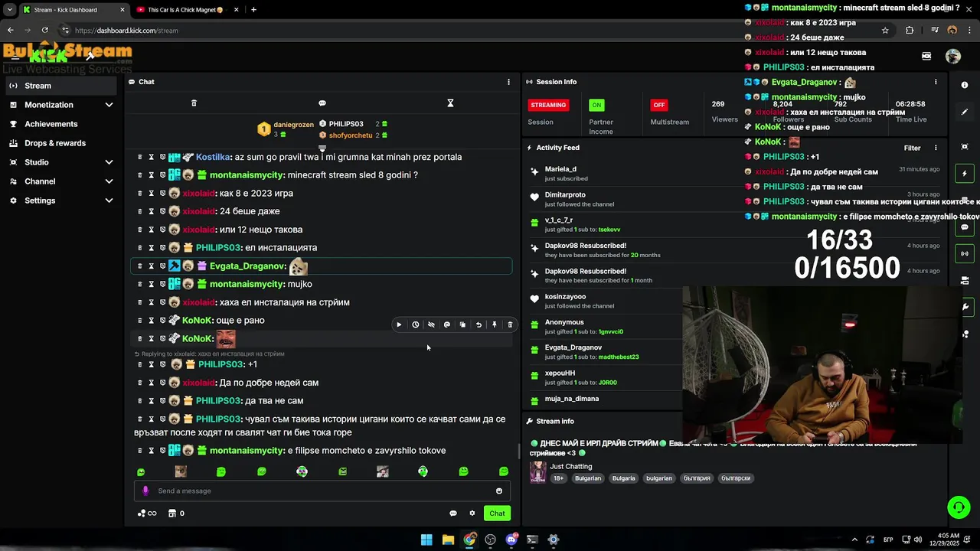Toggle Partner Income ON badge

click(596, 105)
